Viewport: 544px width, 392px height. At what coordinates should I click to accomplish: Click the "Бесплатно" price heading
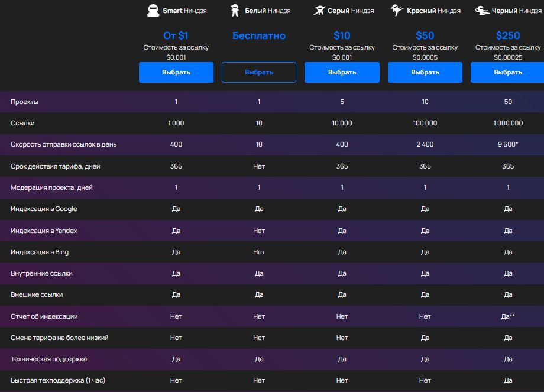click(259, 35)
